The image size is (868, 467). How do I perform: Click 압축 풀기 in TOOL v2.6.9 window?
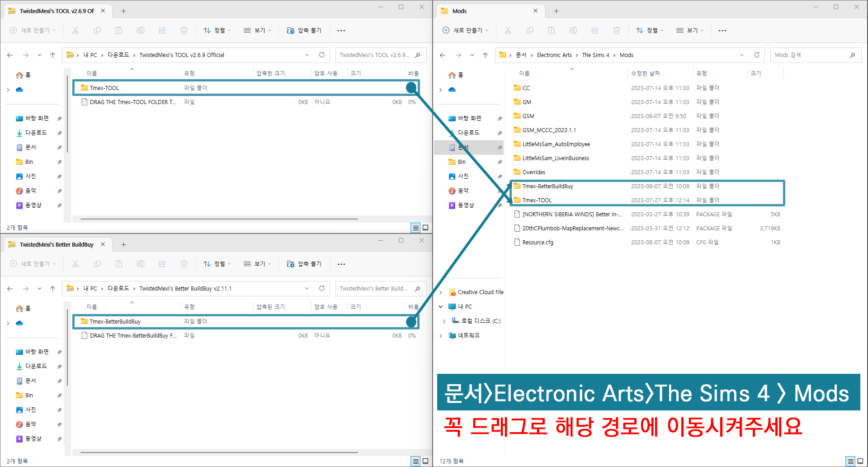pyautogui.click(x=304, y=30)
